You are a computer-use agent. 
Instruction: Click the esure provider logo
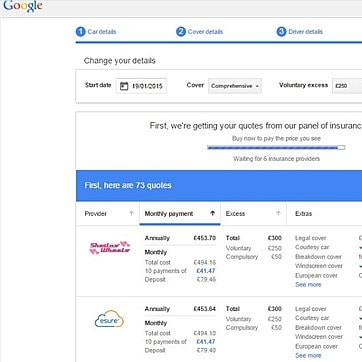pos(109,319)
